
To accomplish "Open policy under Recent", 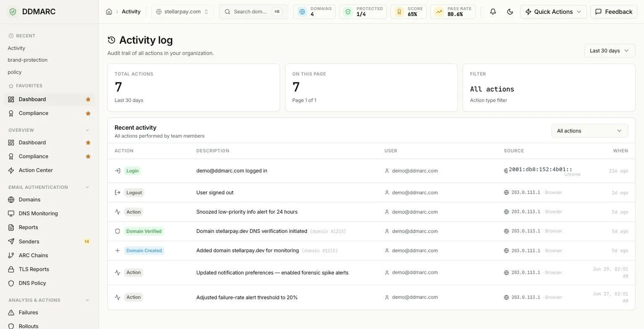I will click(x=15, y=72).
